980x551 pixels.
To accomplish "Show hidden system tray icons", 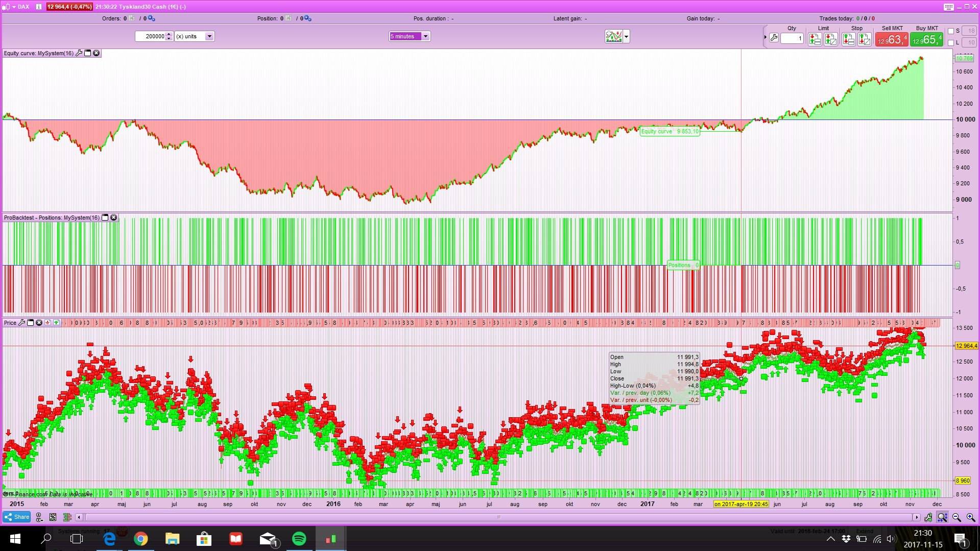I will coord(831,539).
